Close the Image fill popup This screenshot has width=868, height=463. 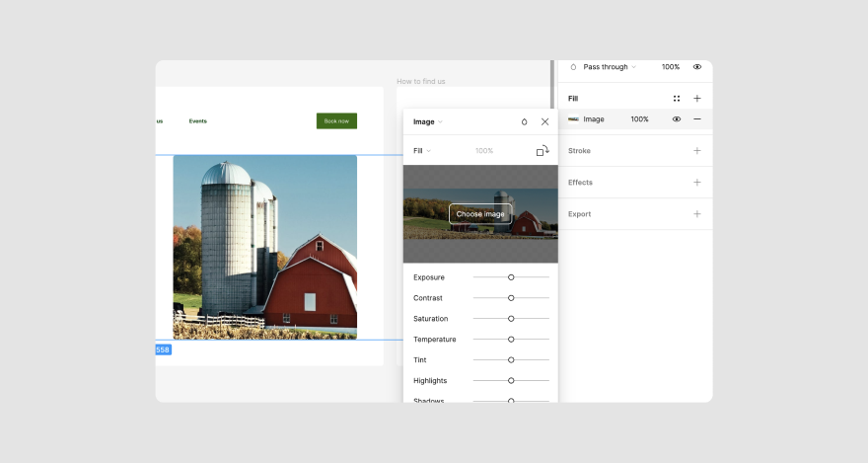pos(544,121)
